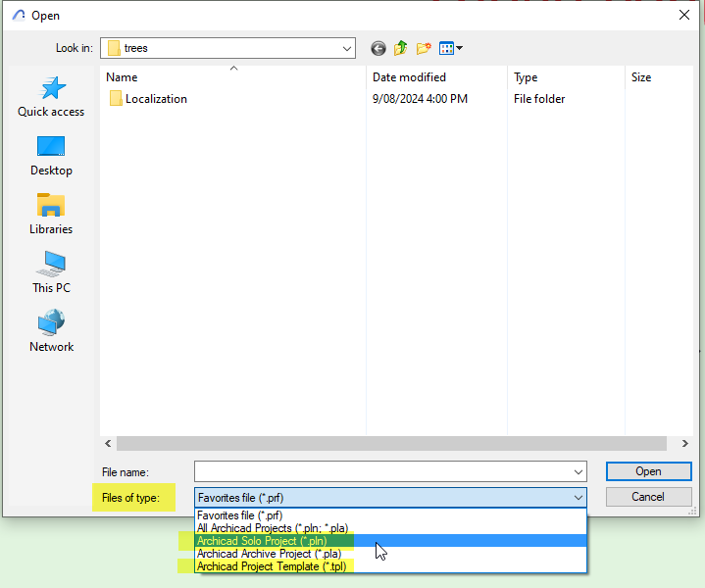Viewport: 705px width, 588px height.
Task: Click the Cancel button
Action: pos(648,497)
